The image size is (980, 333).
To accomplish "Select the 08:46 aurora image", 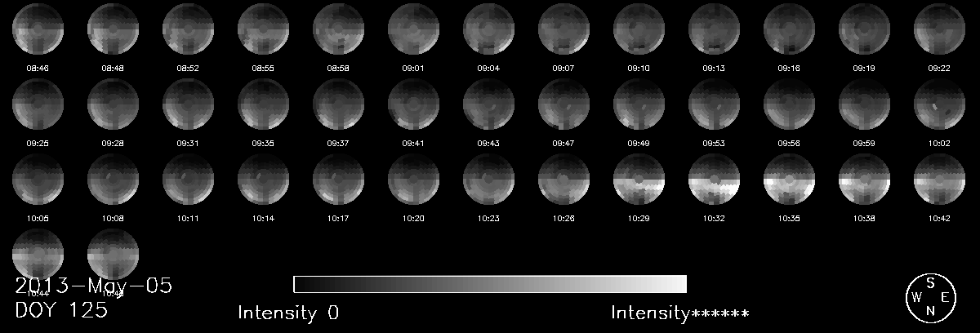I will pos(38,29).
